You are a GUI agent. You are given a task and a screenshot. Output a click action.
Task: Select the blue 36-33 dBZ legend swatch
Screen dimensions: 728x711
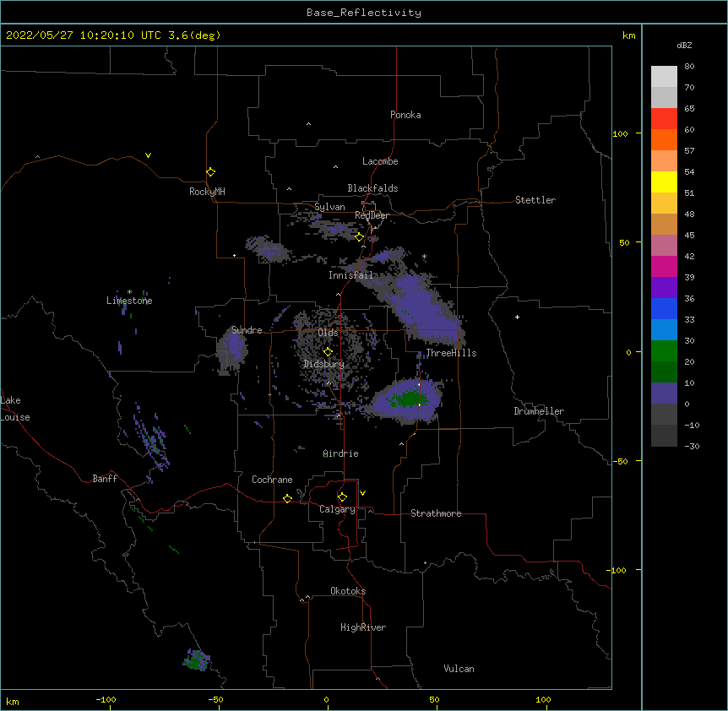tap(664, 308)
